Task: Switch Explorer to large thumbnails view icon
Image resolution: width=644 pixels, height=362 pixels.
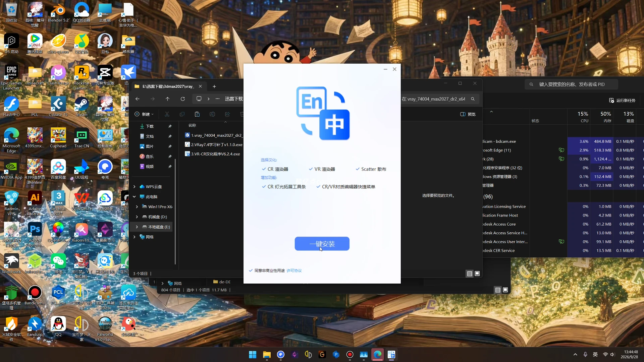Action: (477, 274)
